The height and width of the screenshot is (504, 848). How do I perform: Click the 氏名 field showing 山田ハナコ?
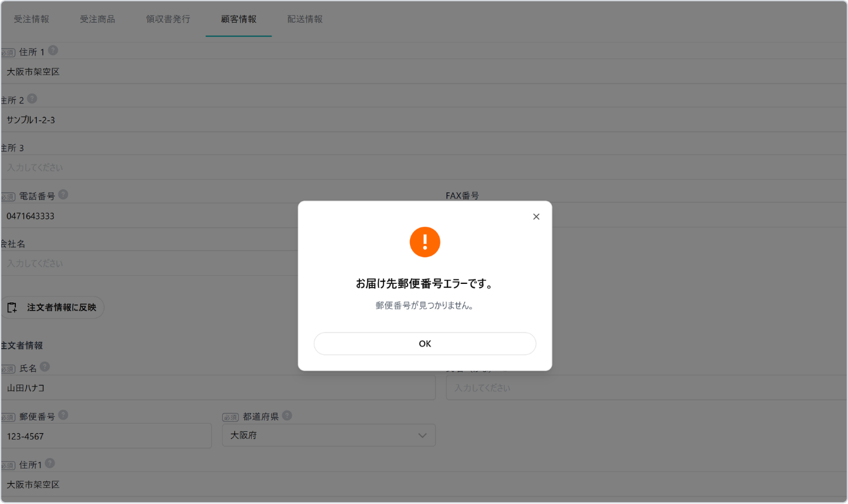pyautogui.click(x=218, y=388)
